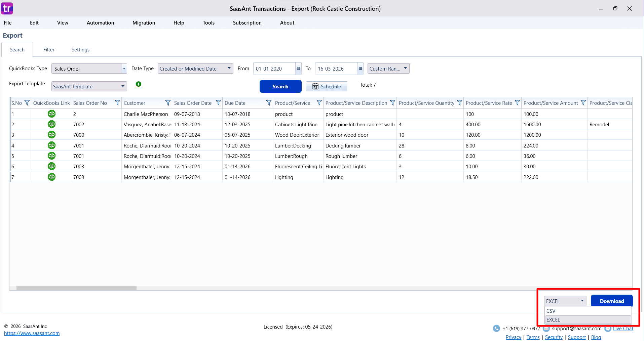This screenshot has width=644, height=341.
Task: Click filter icon on Due Date column
Action: coord(269,103)
